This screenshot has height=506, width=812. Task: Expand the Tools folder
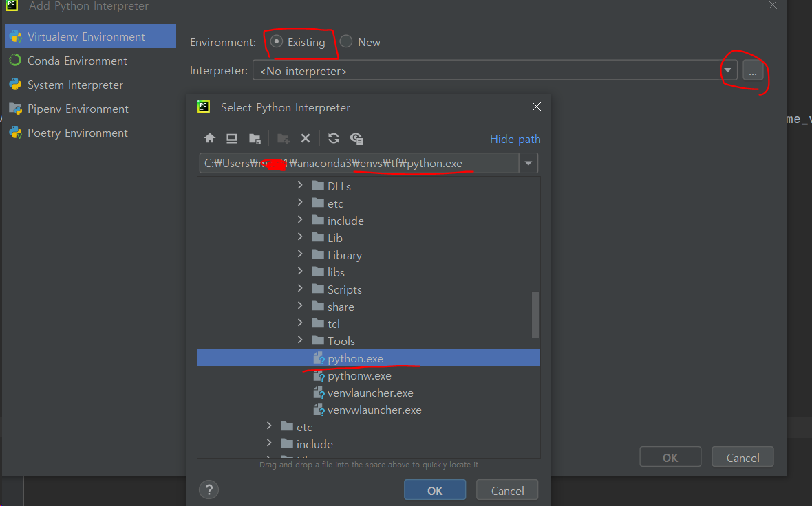(x=300, y=340)
